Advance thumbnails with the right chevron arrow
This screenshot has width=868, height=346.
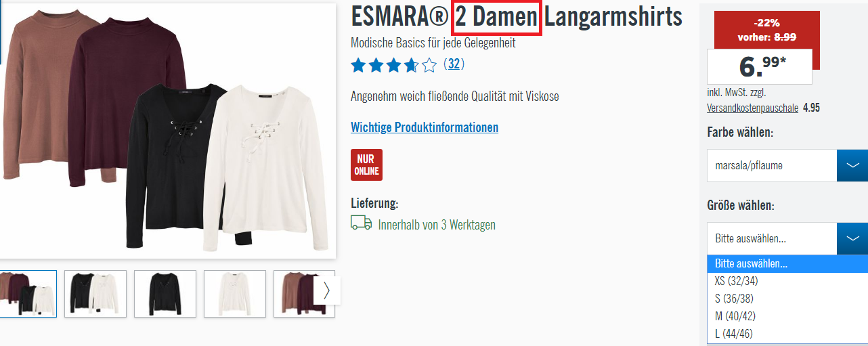click(x=327, y=290)
